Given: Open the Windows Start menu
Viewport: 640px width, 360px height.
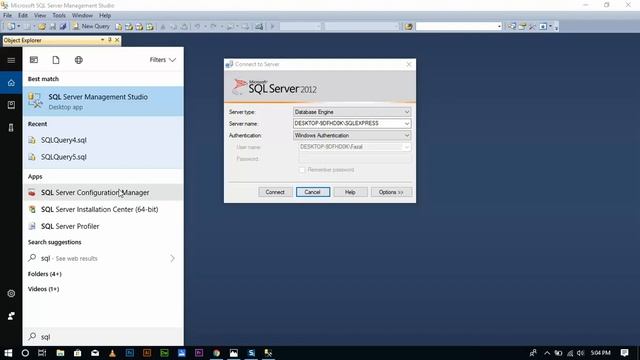Looking at the screenshot, I should [x=8, y=353].
